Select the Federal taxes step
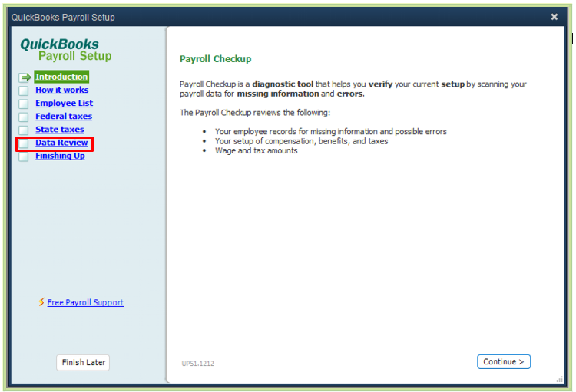This screenshot has width=576, height=392. click(x=64, y=117)
